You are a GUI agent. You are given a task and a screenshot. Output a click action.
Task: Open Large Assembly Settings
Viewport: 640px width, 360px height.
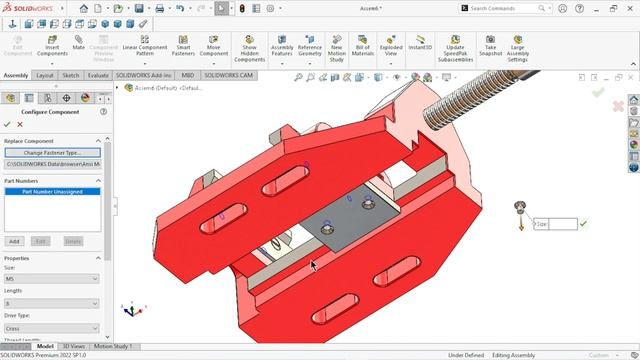[518, 49]
